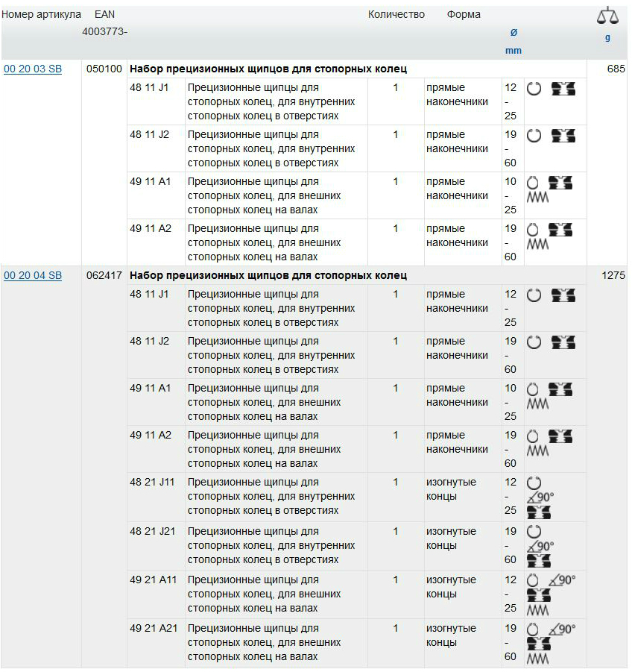Screen dimensions: 632x672
Task: Click the 48 21 J11 item code
Action: (152, 482)
